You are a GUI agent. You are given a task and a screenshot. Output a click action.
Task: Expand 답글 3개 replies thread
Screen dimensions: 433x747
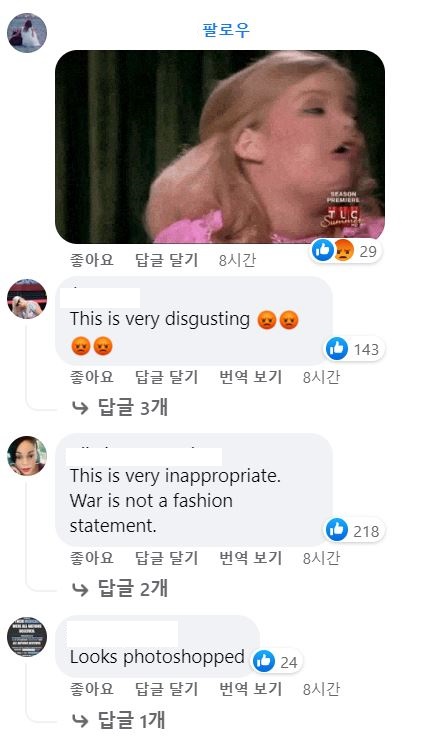120,407
